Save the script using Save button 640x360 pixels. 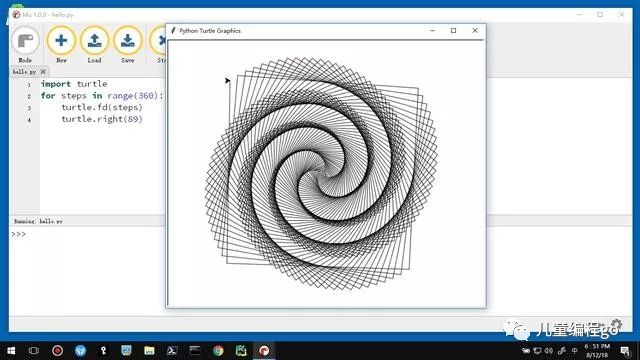127,44
